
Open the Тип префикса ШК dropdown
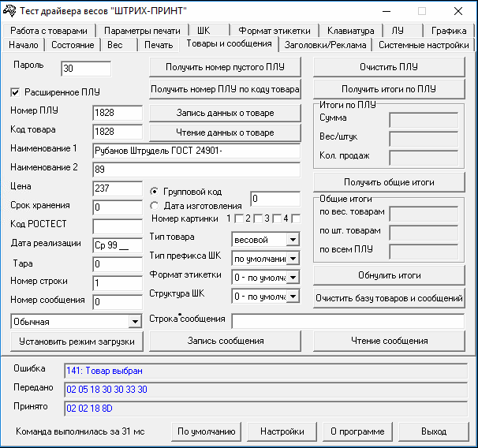pyautogui.click(x=293, y=259)
